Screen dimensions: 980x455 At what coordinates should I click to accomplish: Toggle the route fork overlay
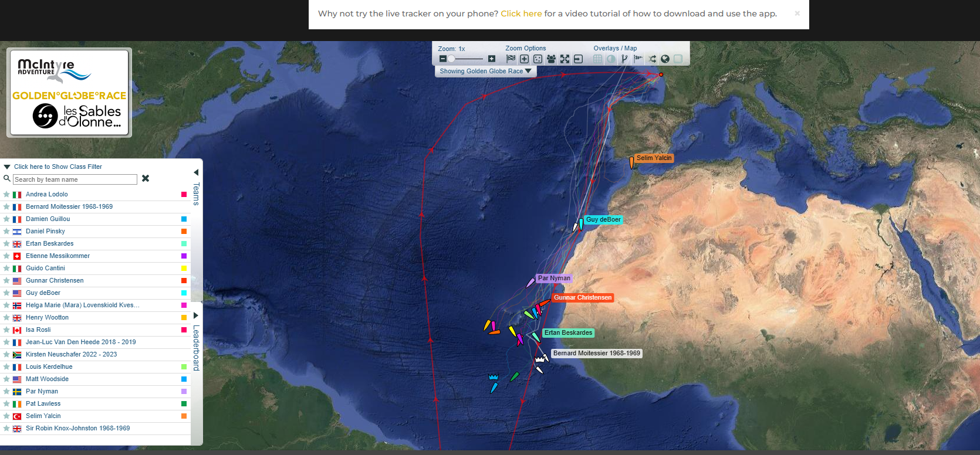click(x=624, y=59)
